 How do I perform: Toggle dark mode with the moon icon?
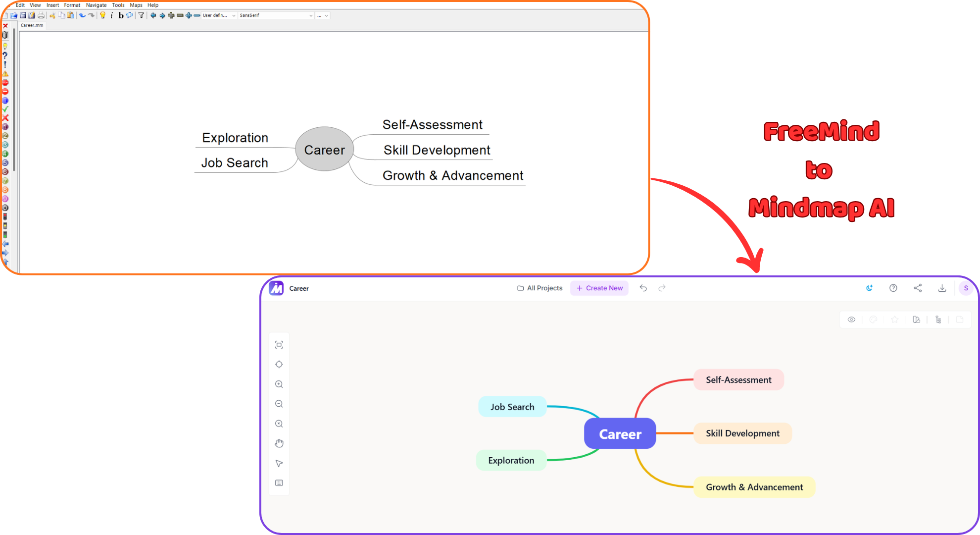click(x=869, y=288)
